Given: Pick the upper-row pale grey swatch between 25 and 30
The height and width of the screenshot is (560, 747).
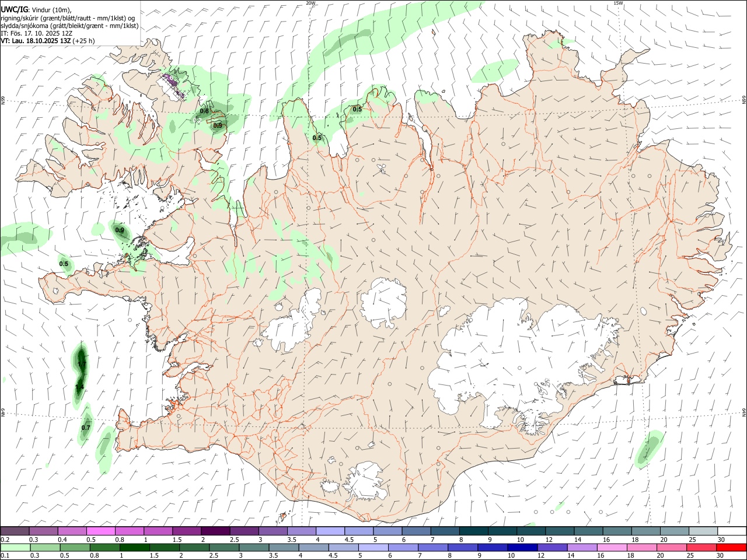Looking at the screenshot, I should tap(704, 531).
